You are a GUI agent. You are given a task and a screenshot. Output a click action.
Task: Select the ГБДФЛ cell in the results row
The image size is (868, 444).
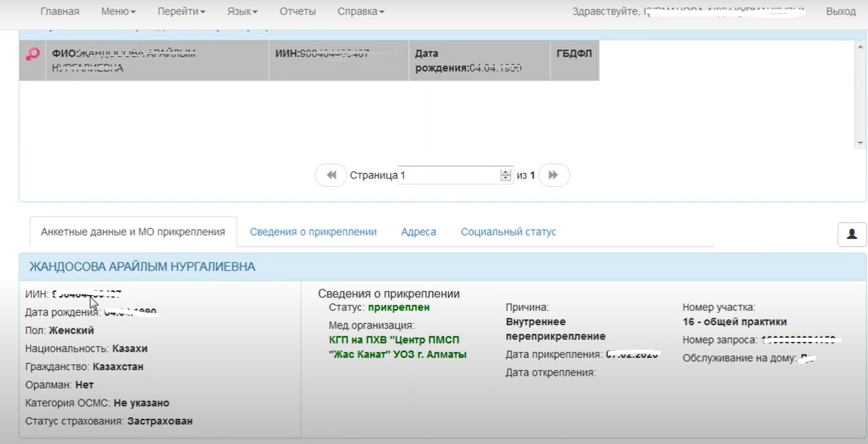tap(575, 60)
